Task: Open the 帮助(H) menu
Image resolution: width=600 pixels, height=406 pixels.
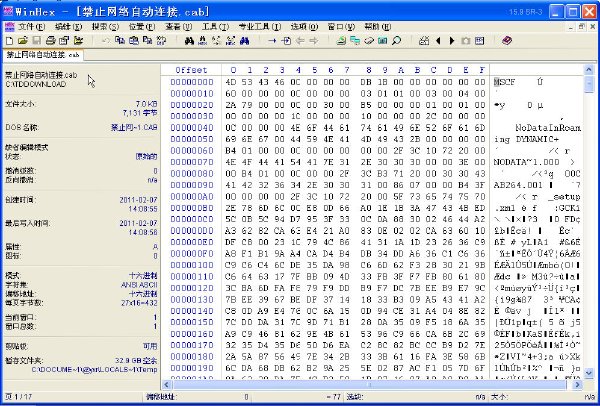Action: pos(378,27)
